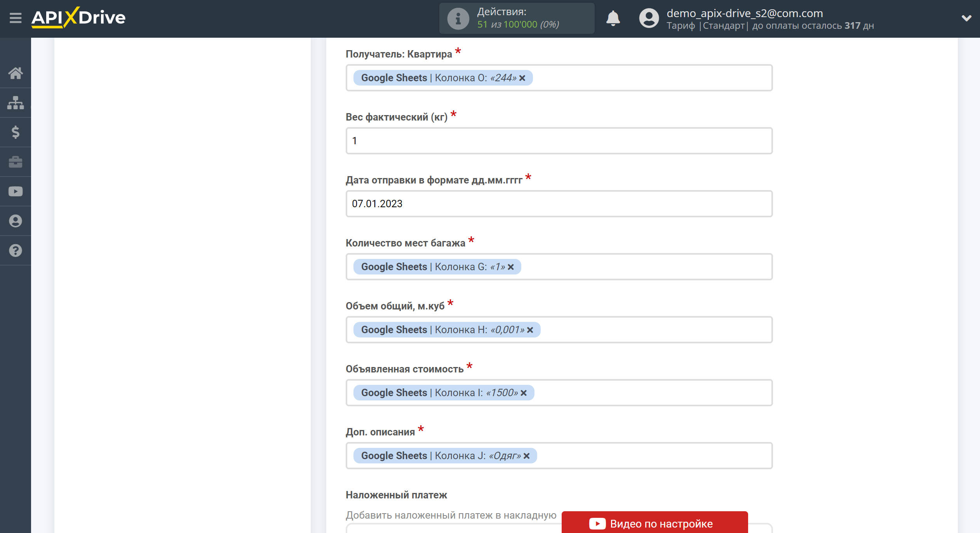Click the demo_apix-drive_s2@com.com account name

tap(745, 13)
